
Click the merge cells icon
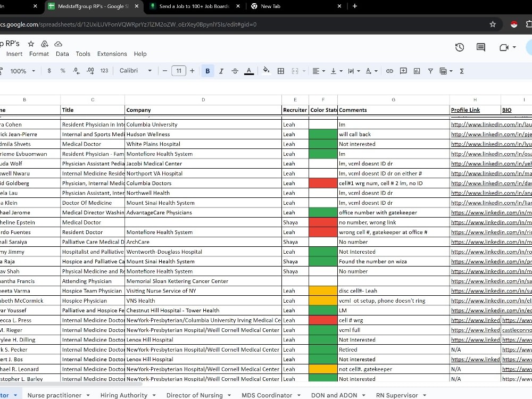pyautogui.click(x=295, y=71)
